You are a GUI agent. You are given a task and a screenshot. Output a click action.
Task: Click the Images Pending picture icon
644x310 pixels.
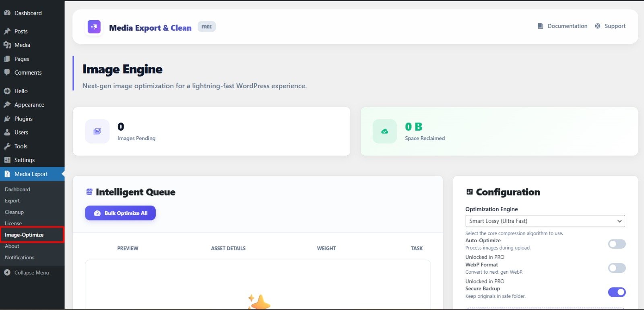97,131
